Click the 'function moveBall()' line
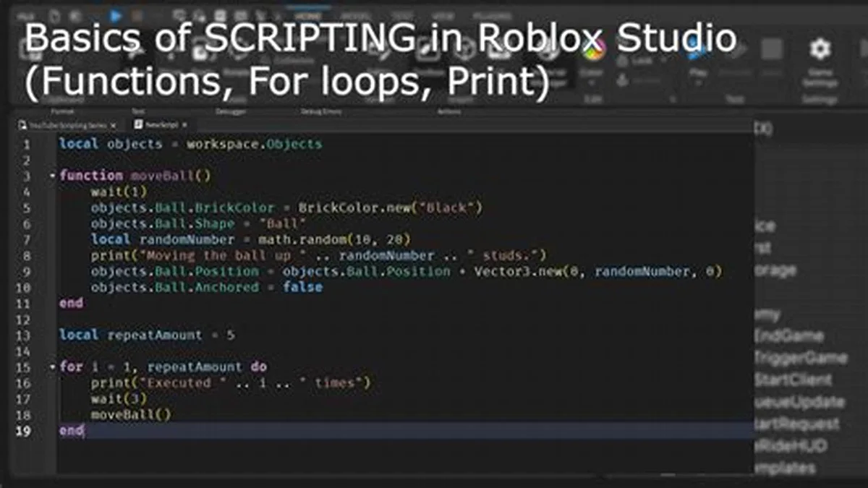The width and height of the screenshot is (868, 488). tap(135, 176)
